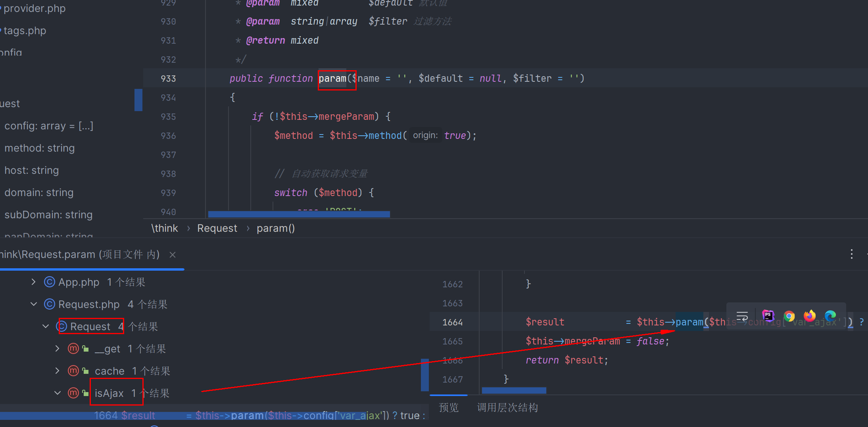This screenshot has width=868, height=427.
Task: Collapse the isAjax method result
Action: pyautogui.click(x=58, y=393)
